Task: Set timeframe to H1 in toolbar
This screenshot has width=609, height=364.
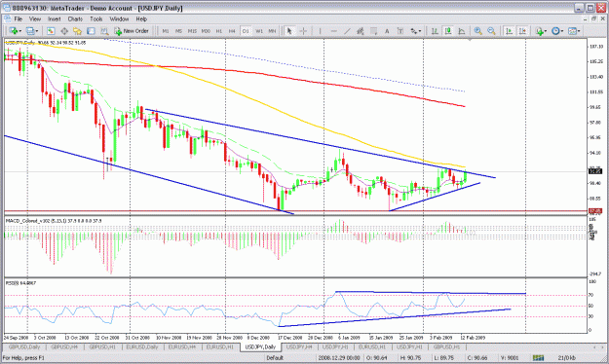Action: pos(219,31)
